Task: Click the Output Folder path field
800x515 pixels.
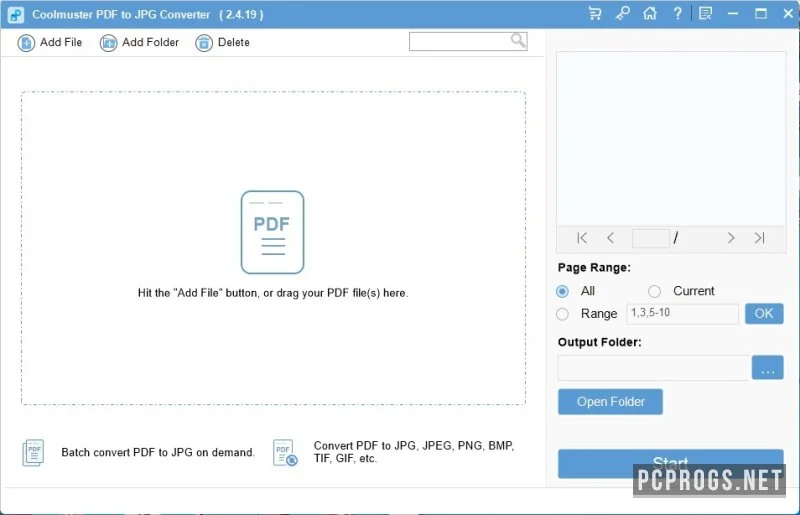Action: point(654,367)
